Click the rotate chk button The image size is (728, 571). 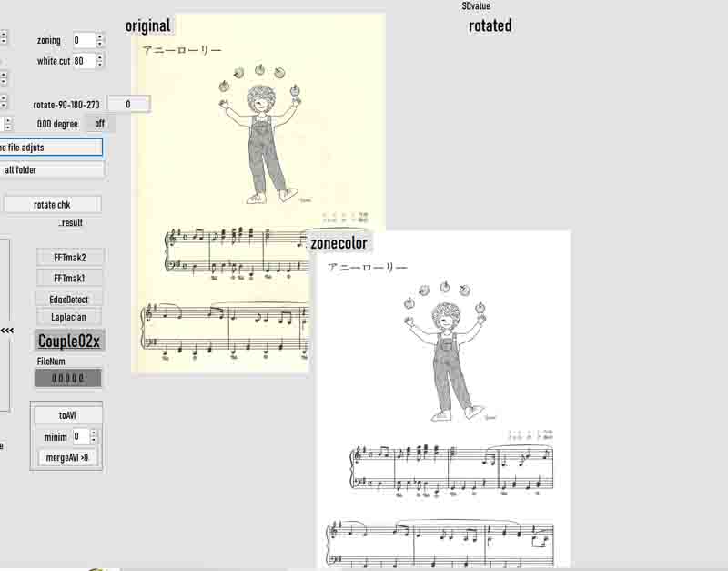pos(52,205)
